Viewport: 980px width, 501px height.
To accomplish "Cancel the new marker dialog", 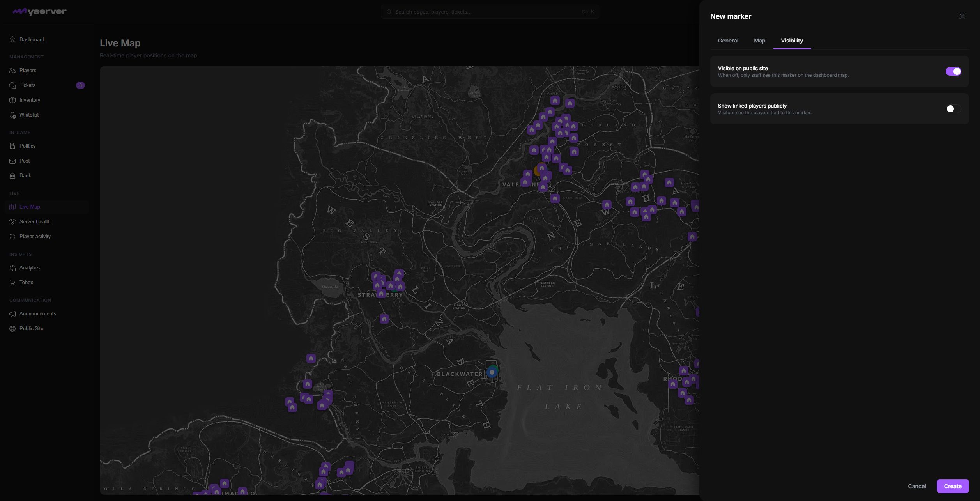I will tap(917, 486).
